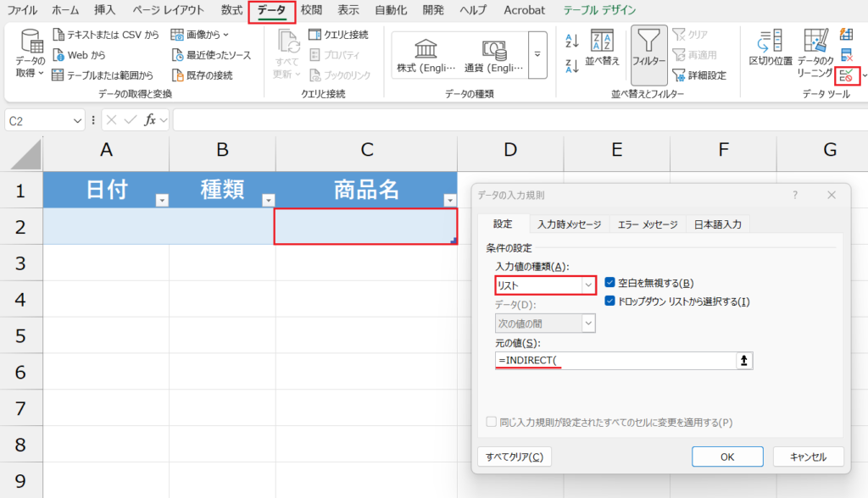Screen dimensions: 868x498
Task: Uncheck 空白を無視する checkbox
Action: (x=610, y=283)
